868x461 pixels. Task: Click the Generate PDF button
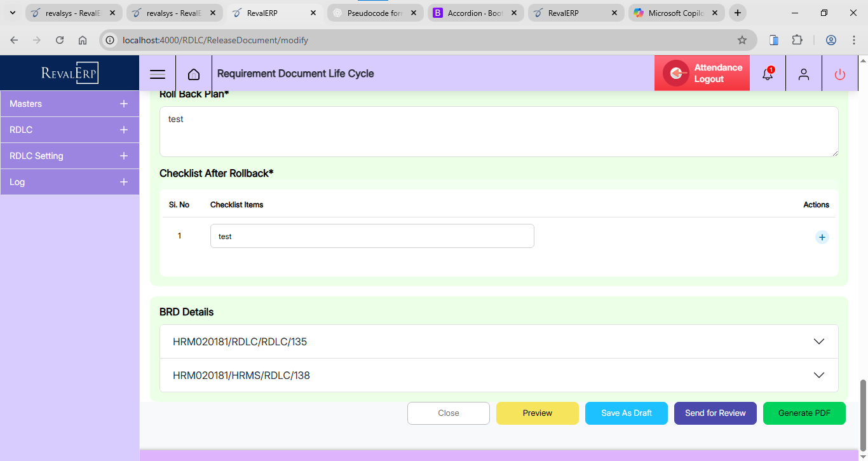pyautogui.click(x=804, y=413)
